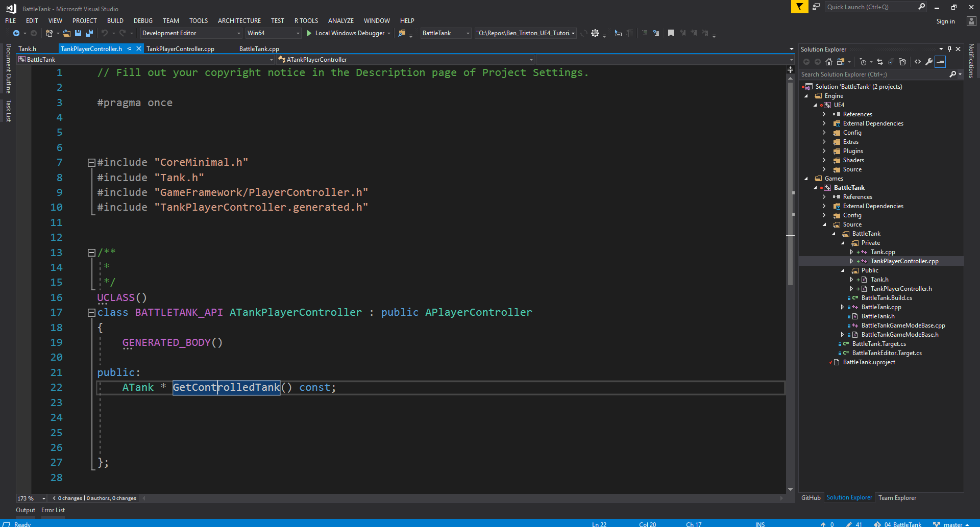This screenshot has height=527, width=980.
Task: Click the Open File folder icon
Action: tap(67, 33)
